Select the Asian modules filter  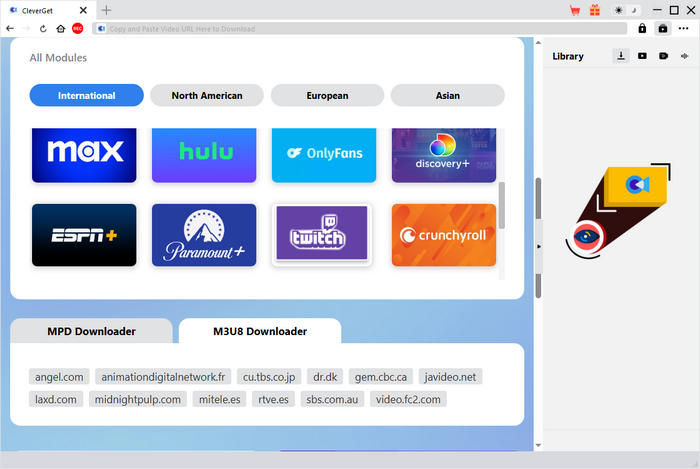coord(448,95)
